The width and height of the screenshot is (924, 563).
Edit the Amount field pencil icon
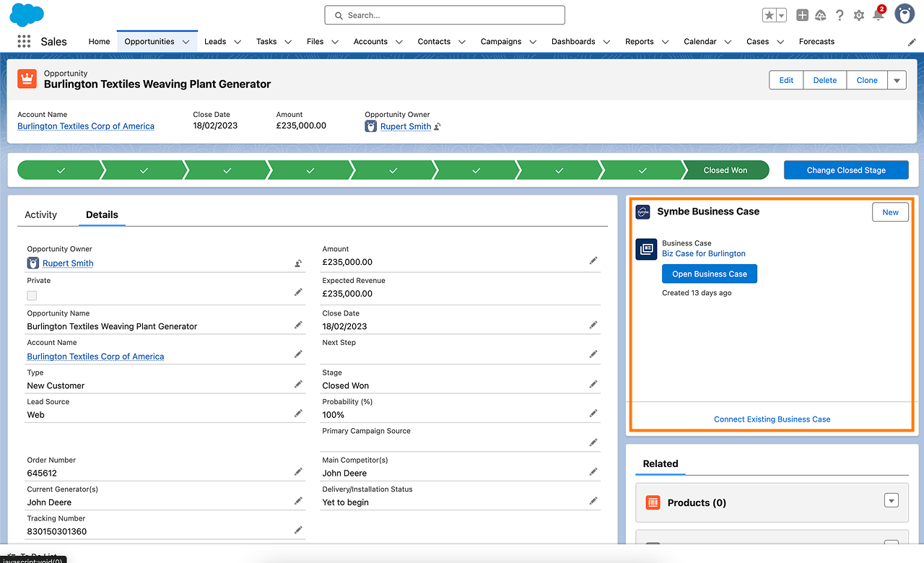(593, 260)
